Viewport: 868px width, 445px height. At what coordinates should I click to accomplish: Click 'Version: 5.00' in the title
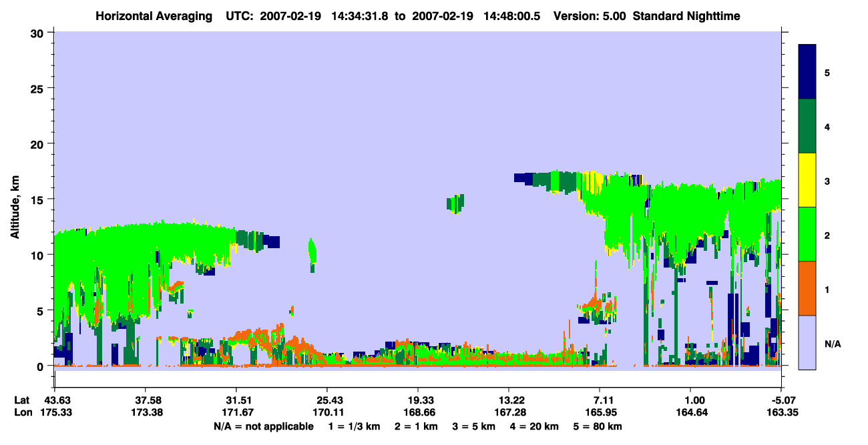[590, 16]
